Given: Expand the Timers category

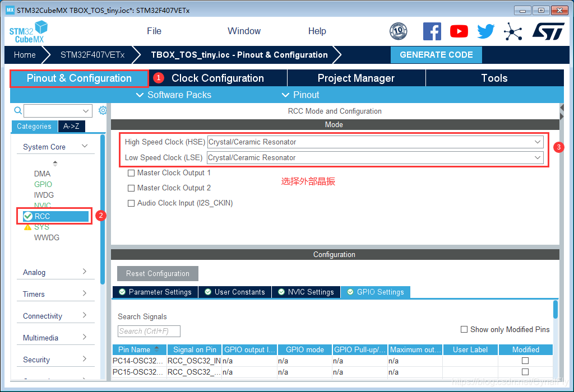Looking at the screenshot, I should coord(55,294).
